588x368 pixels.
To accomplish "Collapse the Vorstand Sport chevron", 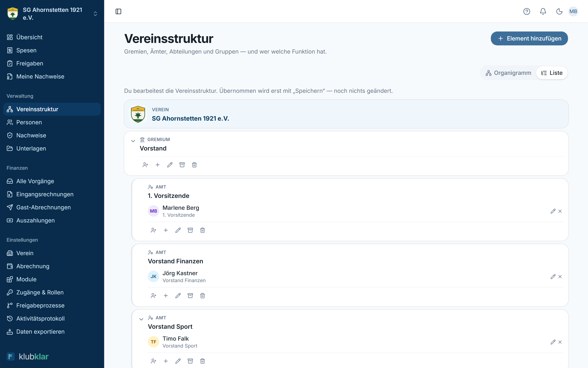I will (141, 319).
